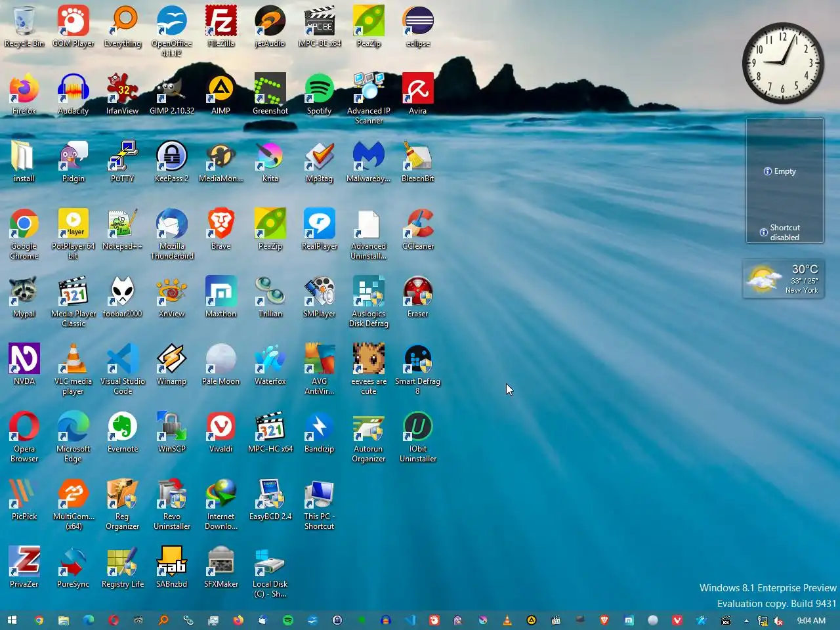Show hidden icons in the system tray

[x=746, y=620]
